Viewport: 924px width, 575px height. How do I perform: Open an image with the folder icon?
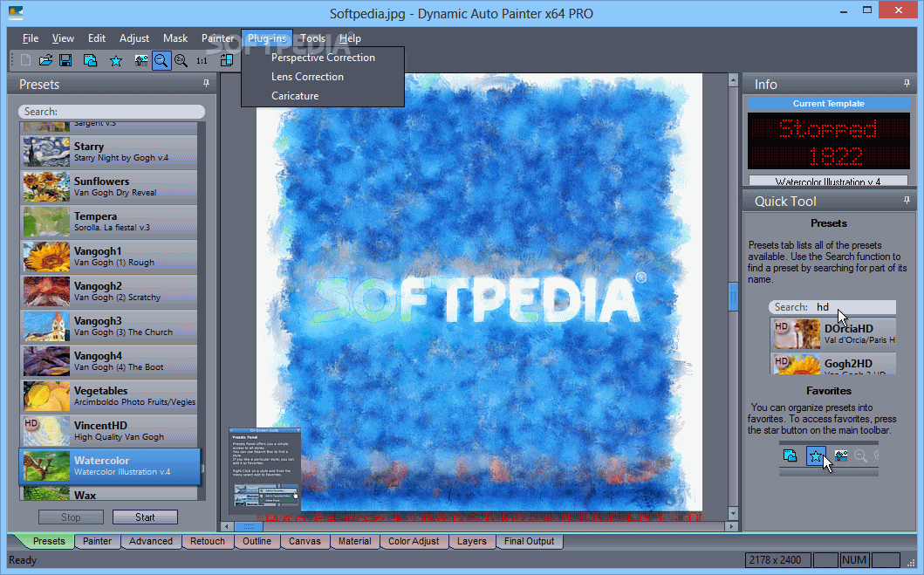tap(45, 60)
